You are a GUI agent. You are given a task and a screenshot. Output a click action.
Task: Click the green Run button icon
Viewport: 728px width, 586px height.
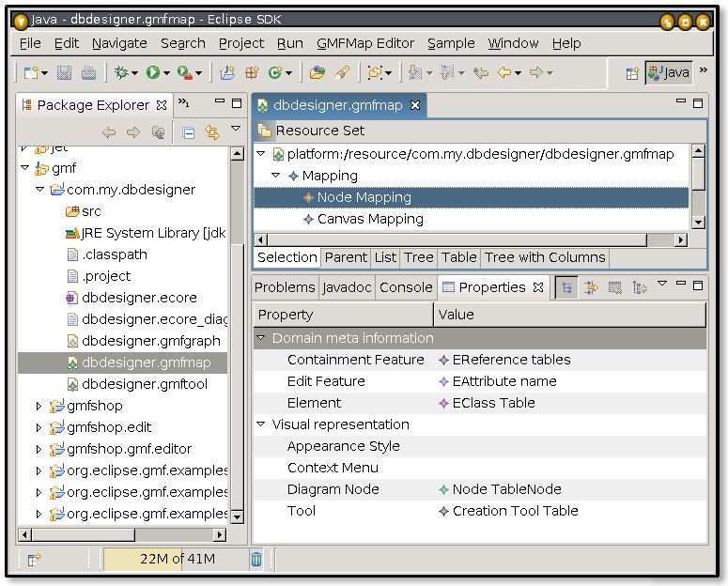[153, 72]
